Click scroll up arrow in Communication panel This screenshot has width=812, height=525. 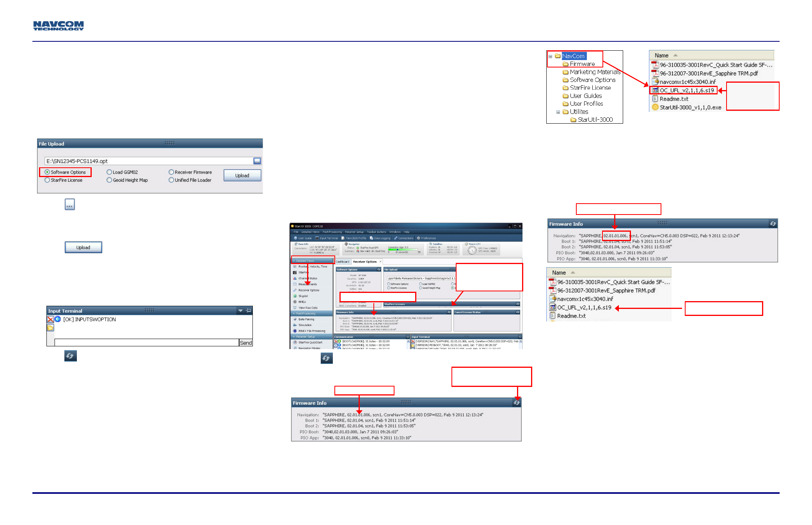point(409,341)
